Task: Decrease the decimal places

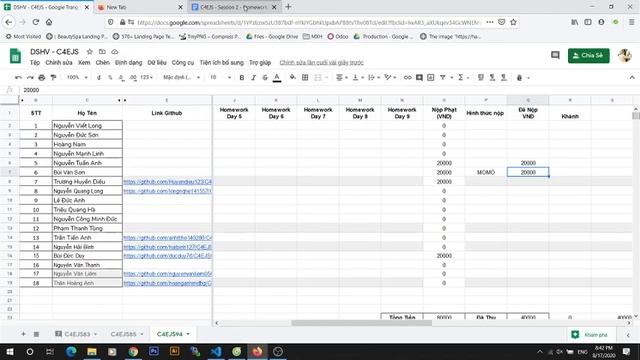Action: (x=121, y=77)
